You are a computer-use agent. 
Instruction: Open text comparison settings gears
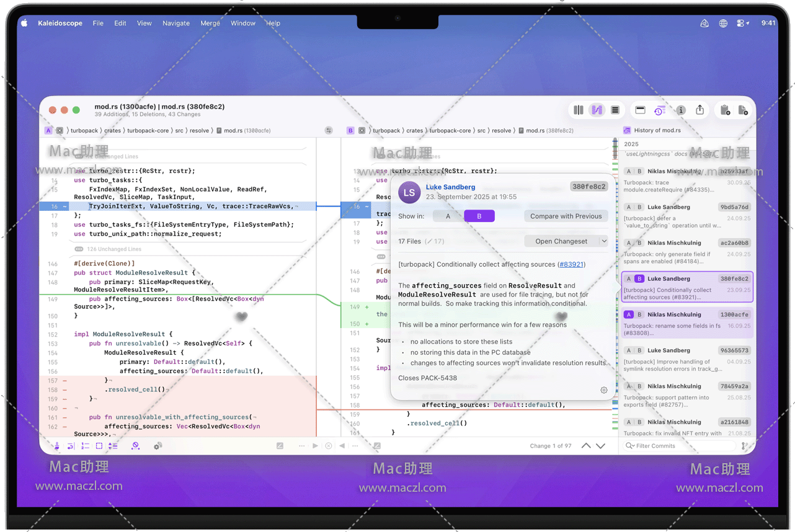pos(158,446)
